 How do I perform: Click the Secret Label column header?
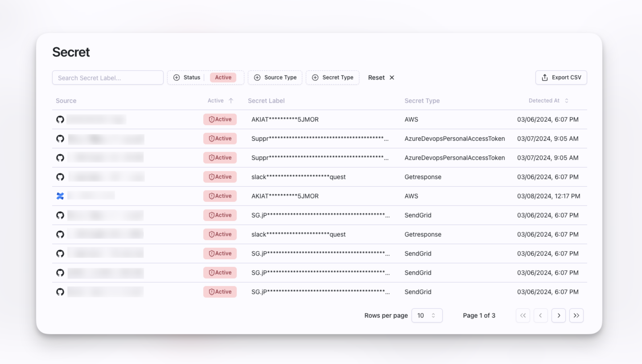(x=266, y=101)
